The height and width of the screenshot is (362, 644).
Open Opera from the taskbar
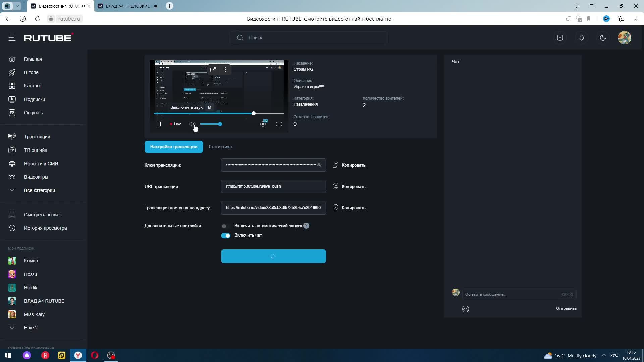point(95,355)
